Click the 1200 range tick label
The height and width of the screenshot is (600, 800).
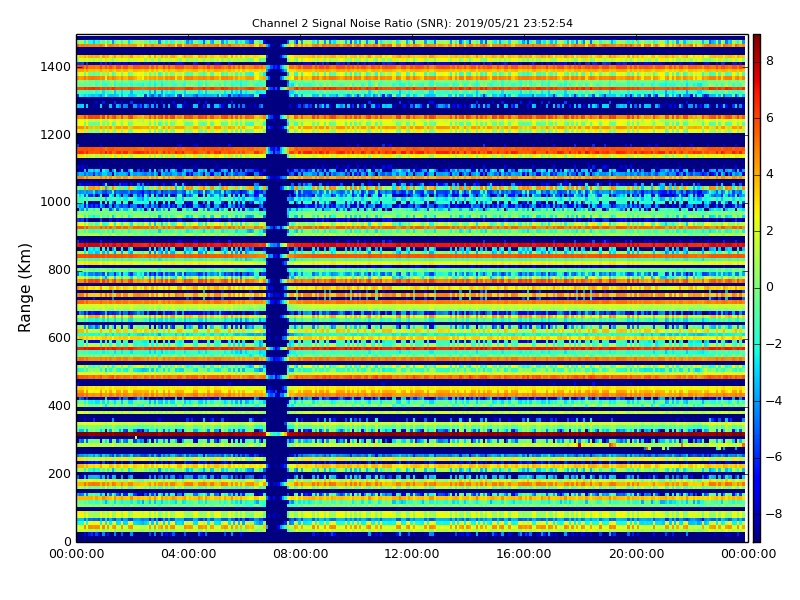point(56,135)
